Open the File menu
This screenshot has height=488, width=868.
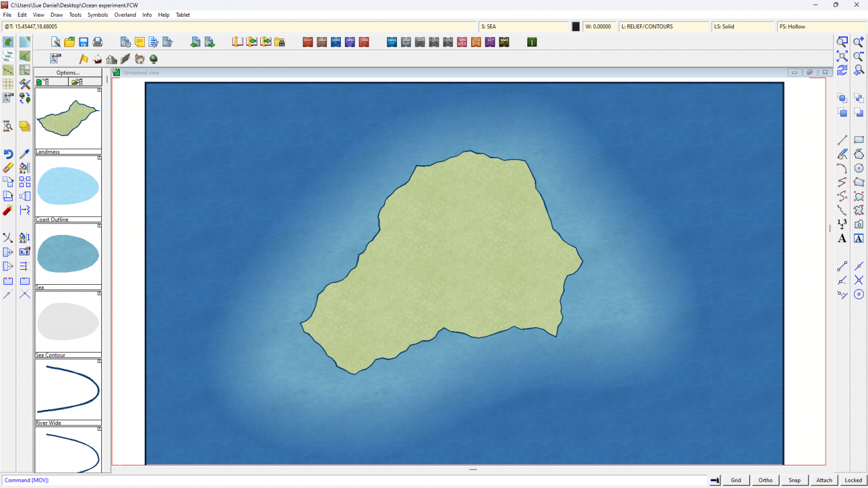pyautogui.click(x=8, y=15)
